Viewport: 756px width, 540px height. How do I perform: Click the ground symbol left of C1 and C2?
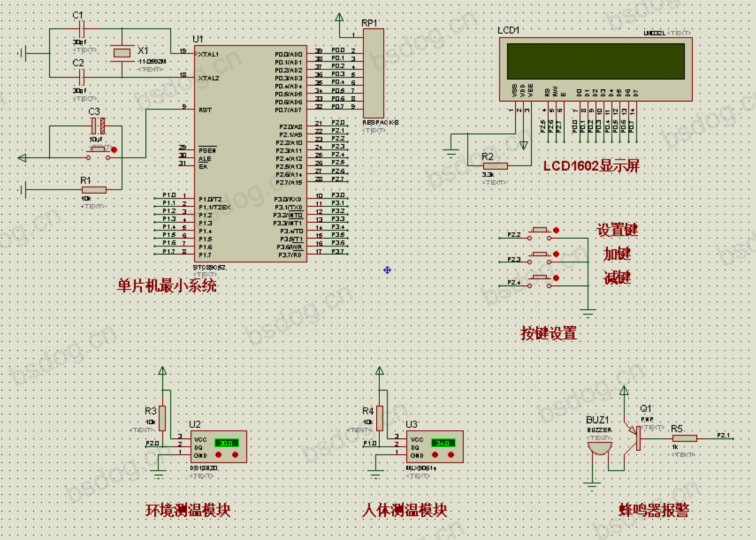click(21, 53)
